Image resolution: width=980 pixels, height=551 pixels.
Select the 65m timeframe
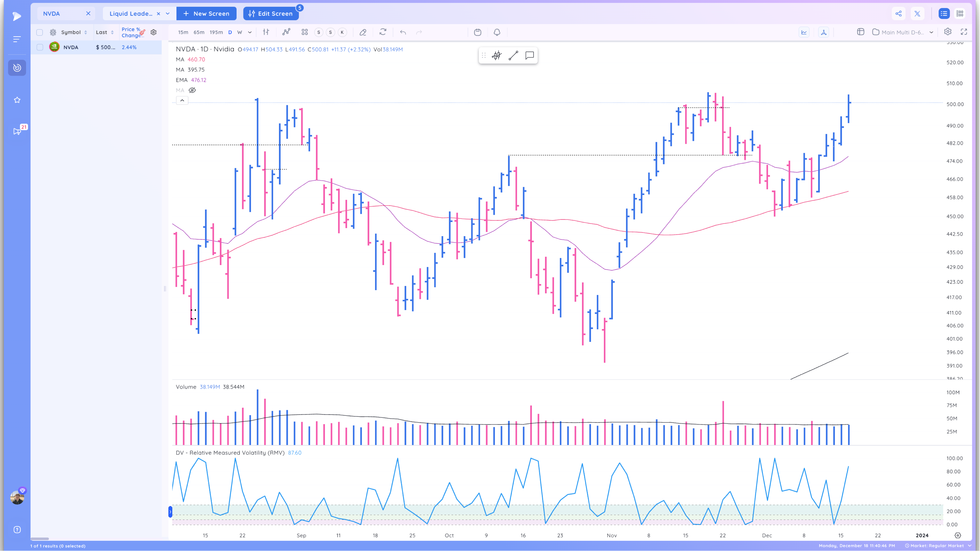tap(199, 32)
